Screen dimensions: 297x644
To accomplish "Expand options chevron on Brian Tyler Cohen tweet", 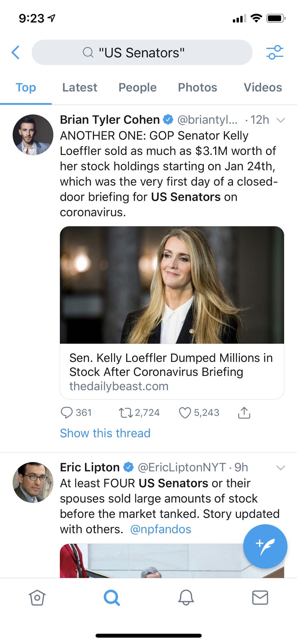I will (280, 120).
